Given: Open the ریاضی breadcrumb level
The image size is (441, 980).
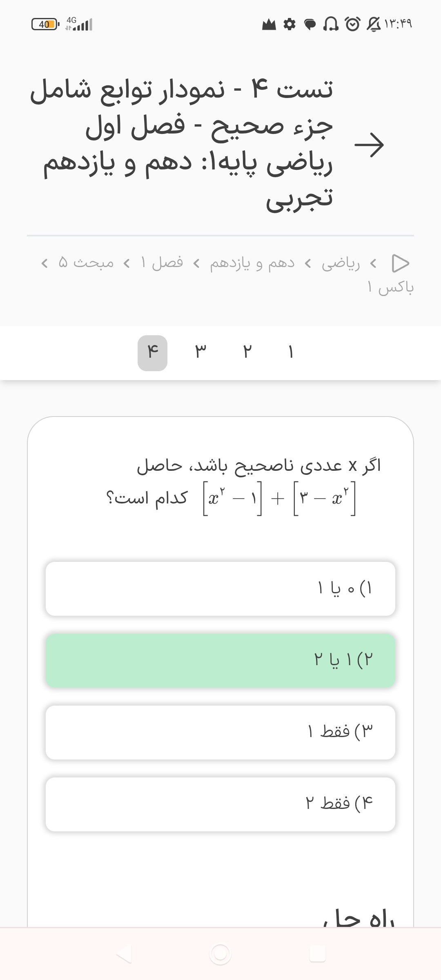Looking at the screenshot, I should (x=341, y=264).
